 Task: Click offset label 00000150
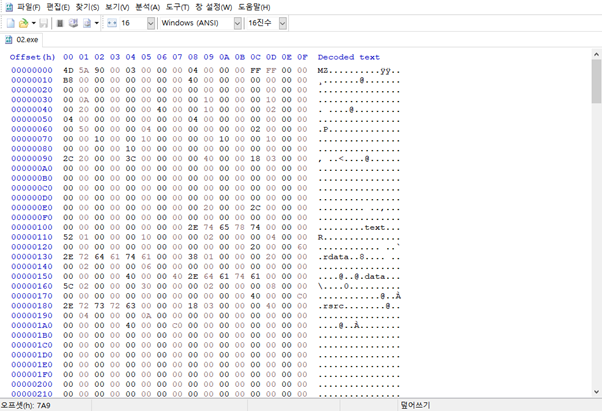point(32,276)
